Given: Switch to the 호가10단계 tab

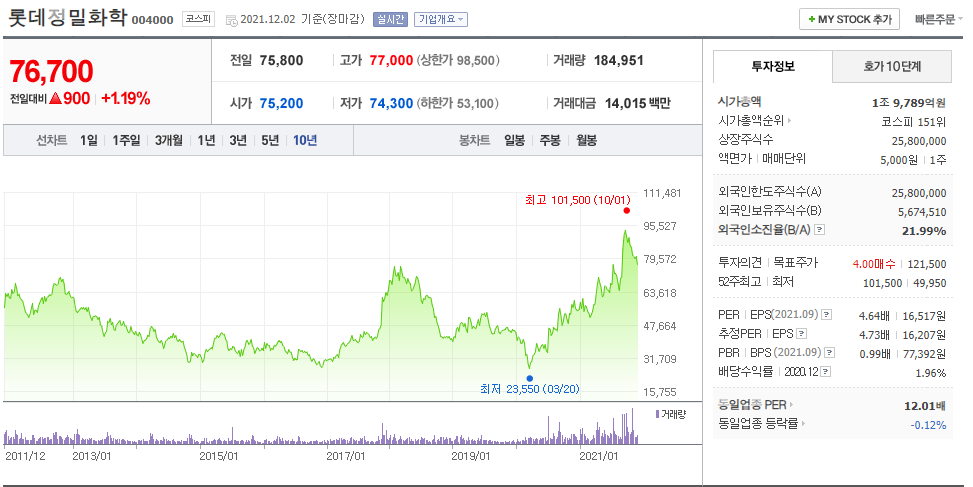Looking at the screenshot, I should click(892, 66).
